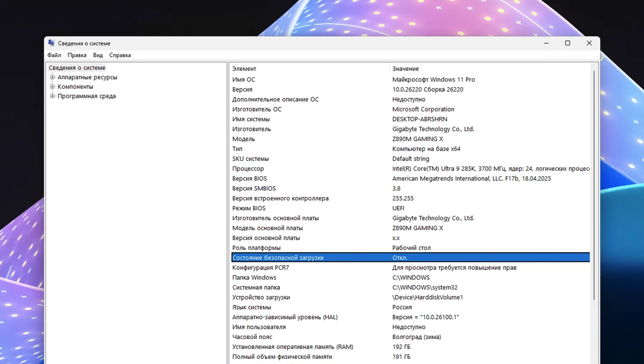Open the Вид menu
644x364 pixels.
tap(98, 55)
